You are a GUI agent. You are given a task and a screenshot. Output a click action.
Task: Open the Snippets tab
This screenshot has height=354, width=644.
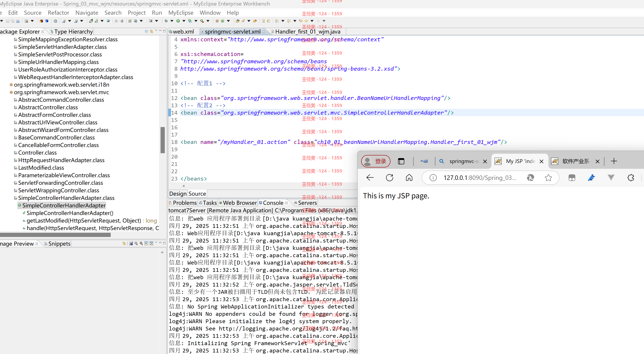tap(57, 243)
